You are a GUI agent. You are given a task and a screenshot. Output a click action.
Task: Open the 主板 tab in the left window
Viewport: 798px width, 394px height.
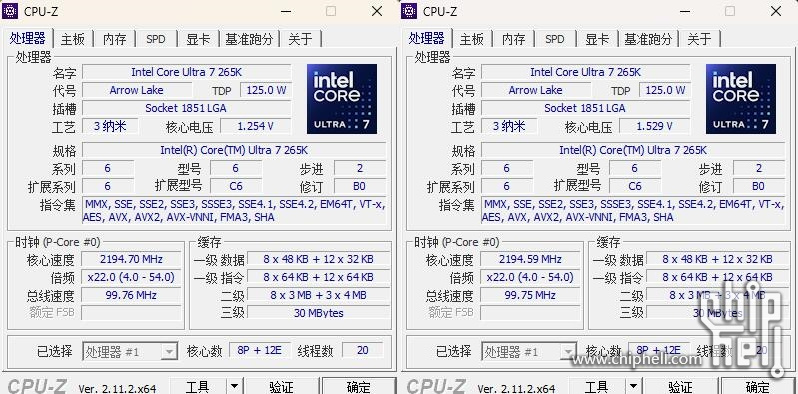click(73, 39)
